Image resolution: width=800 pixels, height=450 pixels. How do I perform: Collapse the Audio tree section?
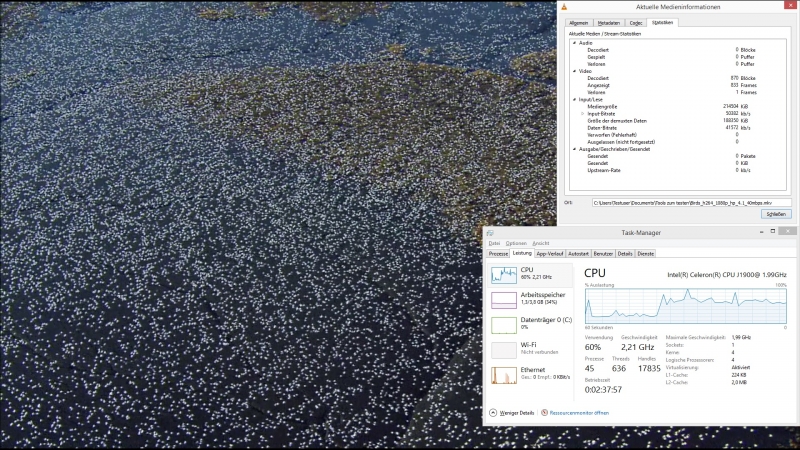[x=574, y=43]
